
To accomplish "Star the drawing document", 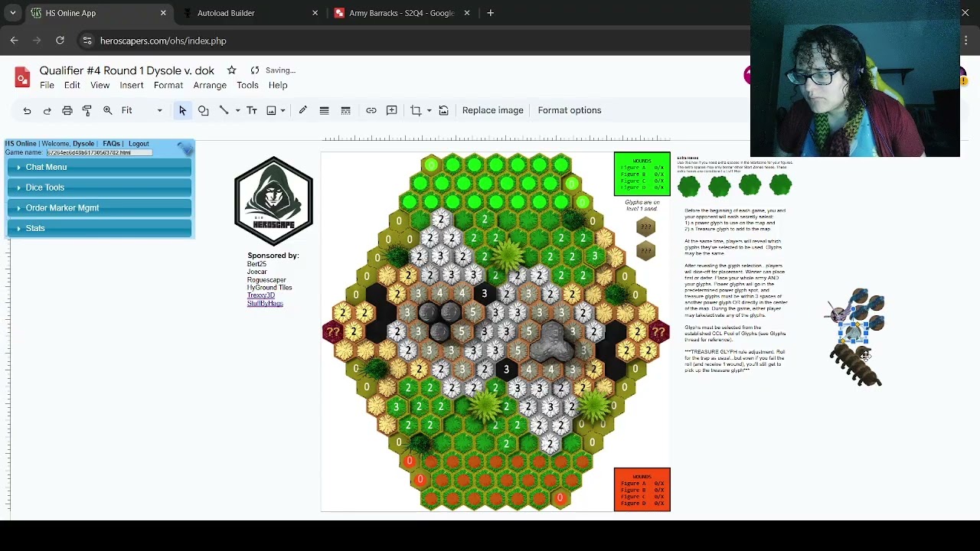I will coord(231,70).
